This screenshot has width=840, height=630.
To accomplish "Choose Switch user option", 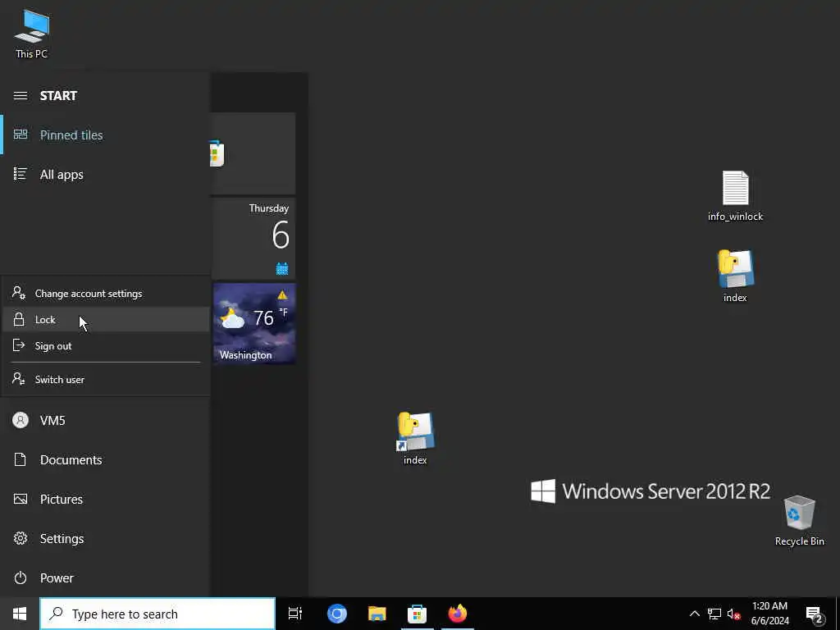I will tap(106, 380).
